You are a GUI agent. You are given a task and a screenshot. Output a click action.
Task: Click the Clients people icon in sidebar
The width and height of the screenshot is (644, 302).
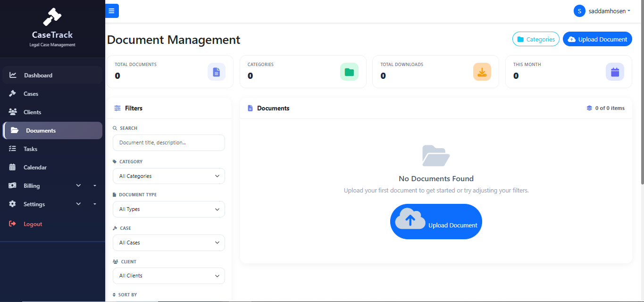(13, 112)
